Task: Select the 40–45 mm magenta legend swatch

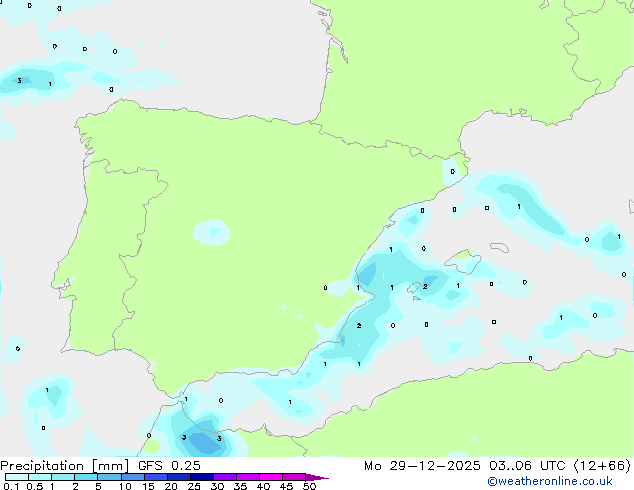Action: click(271, 477)
